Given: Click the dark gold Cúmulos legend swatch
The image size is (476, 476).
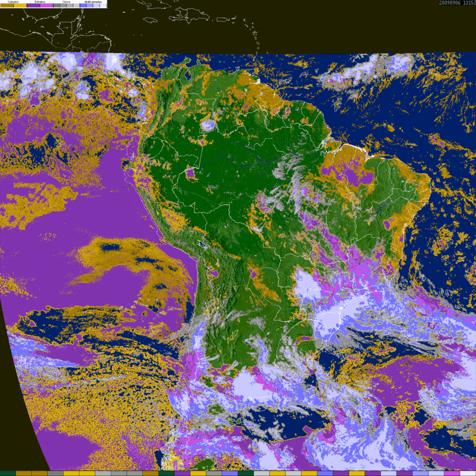Looking at the screenshot, I should (6, 5).
